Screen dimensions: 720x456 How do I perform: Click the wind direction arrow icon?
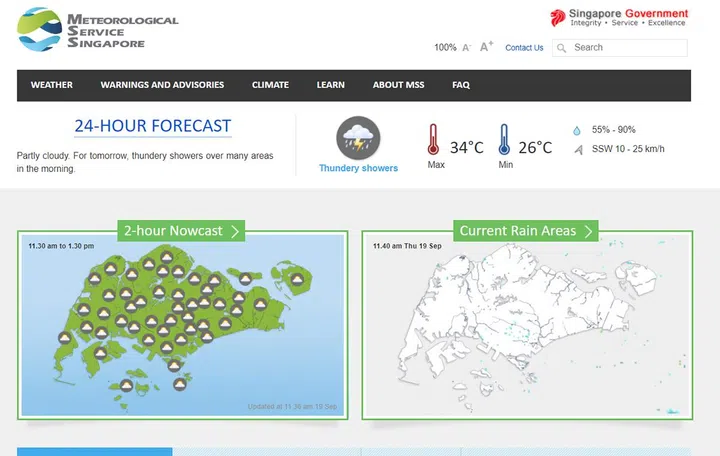click(579, 149)
